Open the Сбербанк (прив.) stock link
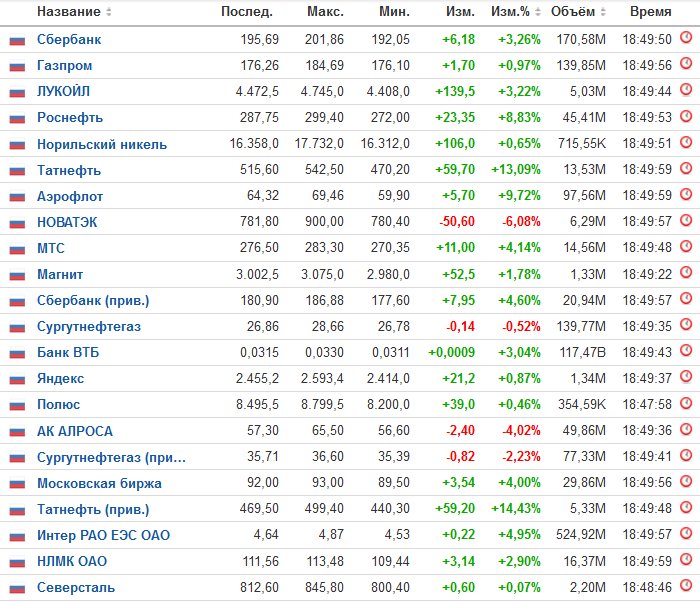The width and height of the screenshot is (700, 603). [x=93, y=300]
